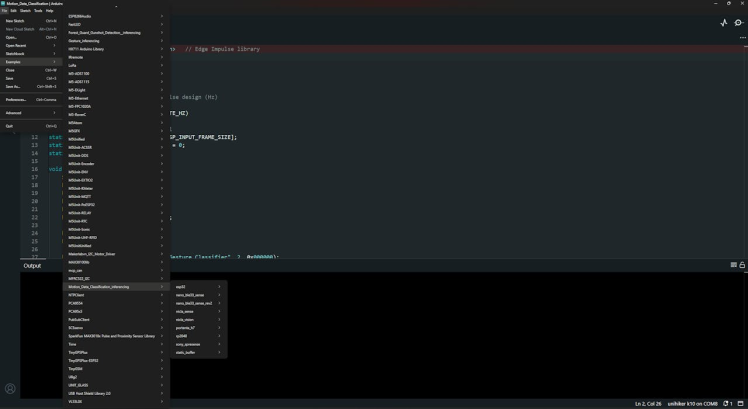748x409 pixels.
Task: Open TinyGPSPlus-ESP32 examples submenu
Action: (x=116, y=360)
